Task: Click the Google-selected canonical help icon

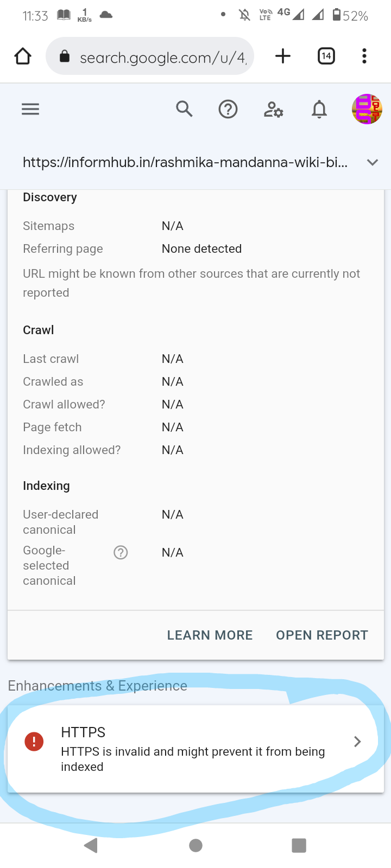Action: click(121, 552)
